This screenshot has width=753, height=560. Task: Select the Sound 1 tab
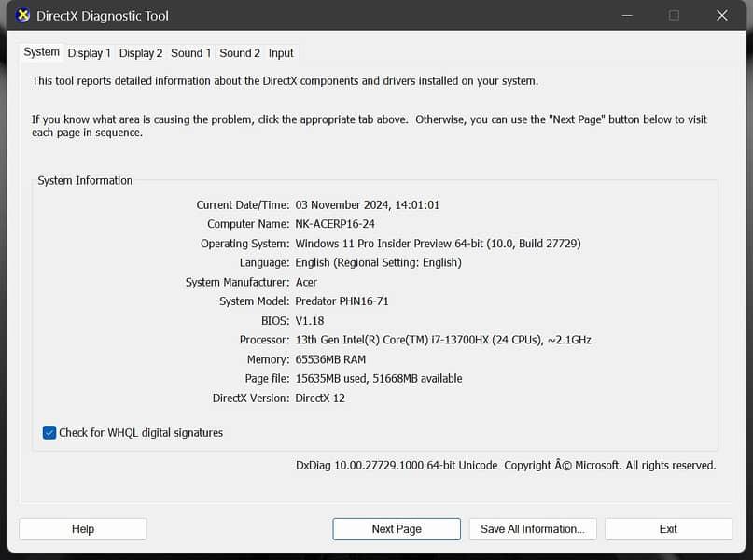[x=191, y=53]
